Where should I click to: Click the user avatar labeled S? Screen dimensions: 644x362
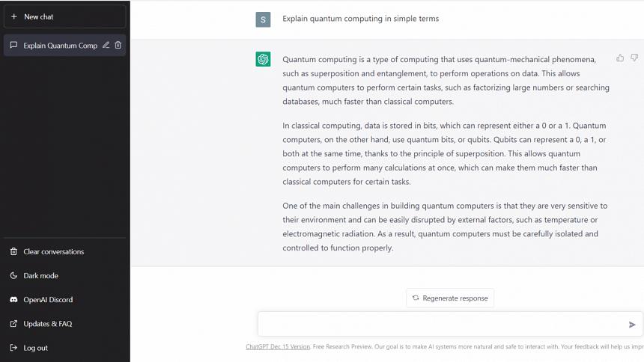pyautogui.click(x=263, y=19)
